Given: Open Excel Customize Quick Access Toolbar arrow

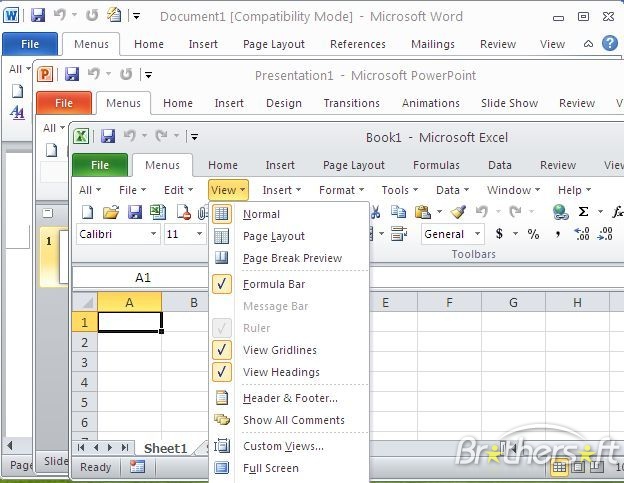Looking at the screenshot, I should pos(194,137).
